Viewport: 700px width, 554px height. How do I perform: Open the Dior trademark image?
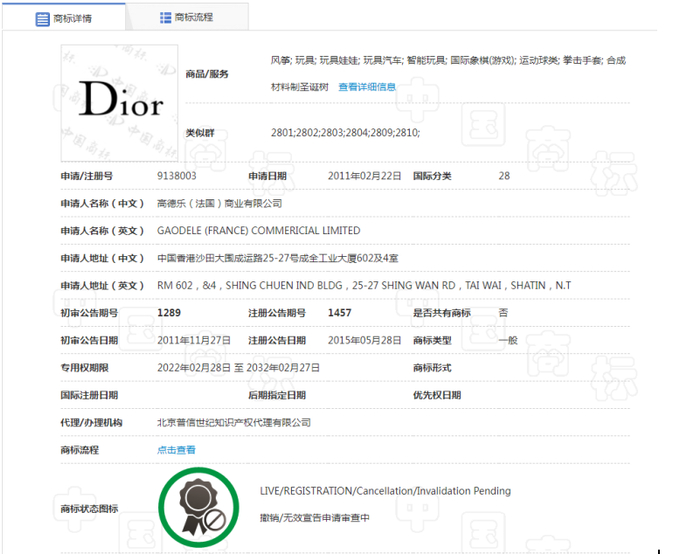pyautogui.click(x=120, y=103)
